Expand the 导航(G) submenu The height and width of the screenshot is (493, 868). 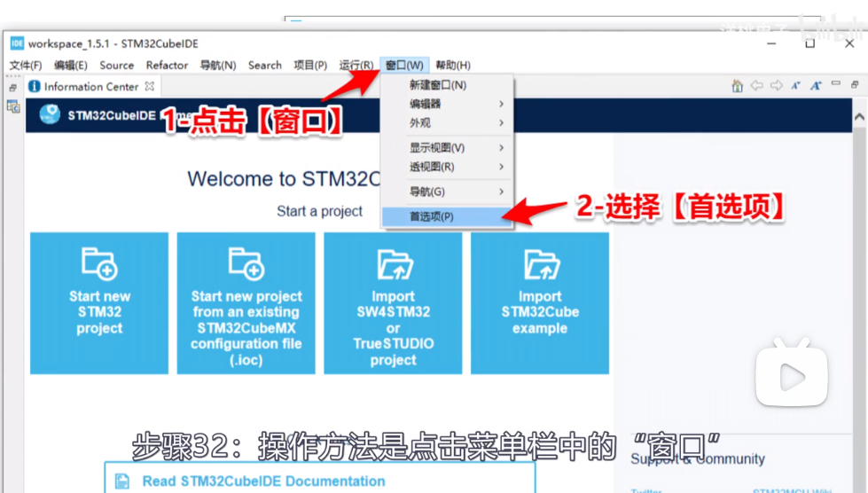447,192
